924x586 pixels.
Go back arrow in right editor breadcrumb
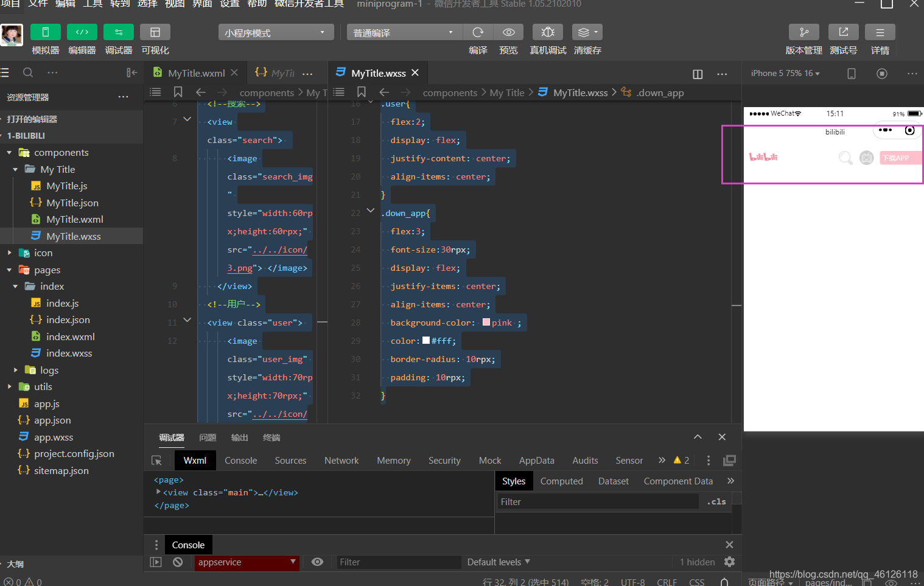click(384, 92)
